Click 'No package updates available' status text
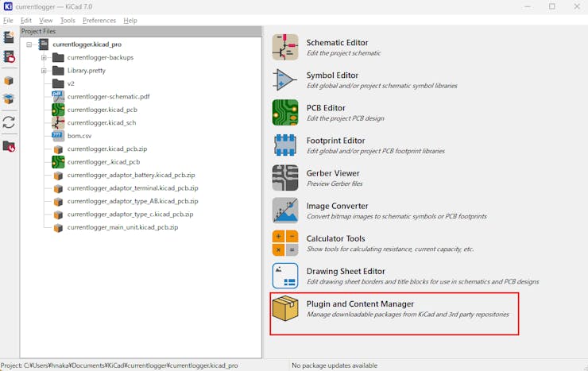Image resolution: width=588 pixels, height=371 pixels. point(335,365)
